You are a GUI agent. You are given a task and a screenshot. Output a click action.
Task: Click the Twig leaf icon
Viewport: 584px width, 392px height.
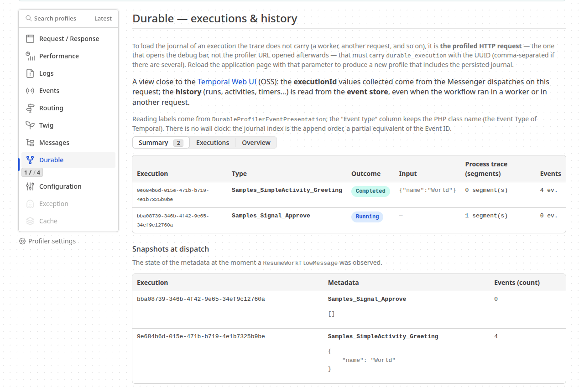pos(30,125)
